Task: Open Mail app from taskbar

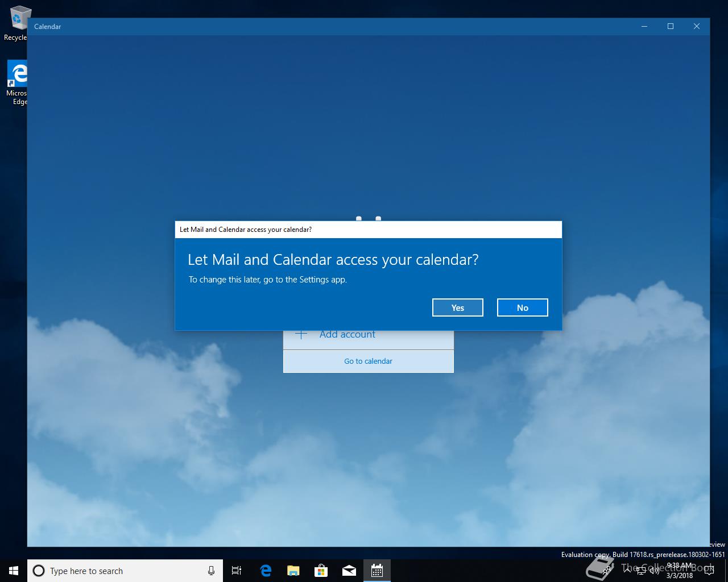Action: [349, 571]
